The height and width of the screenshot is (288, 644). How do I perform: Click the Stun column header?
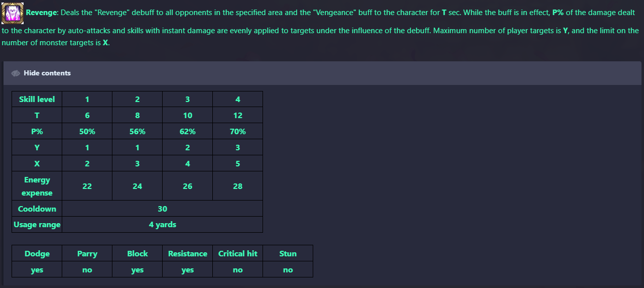click(x=288, y=253)
